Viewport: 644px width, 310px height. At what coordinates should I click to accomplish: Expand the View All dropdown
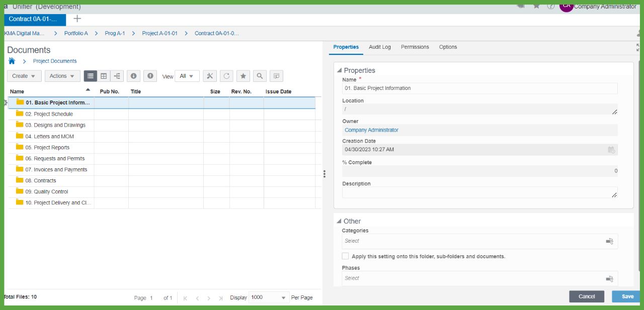[187, 76]
